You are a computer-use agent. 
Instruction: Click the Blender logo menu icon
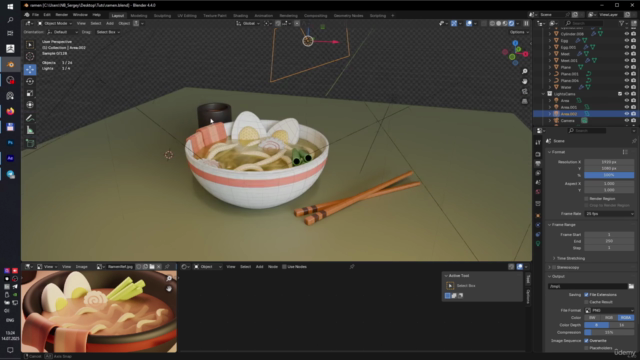[x=27, y=15]
